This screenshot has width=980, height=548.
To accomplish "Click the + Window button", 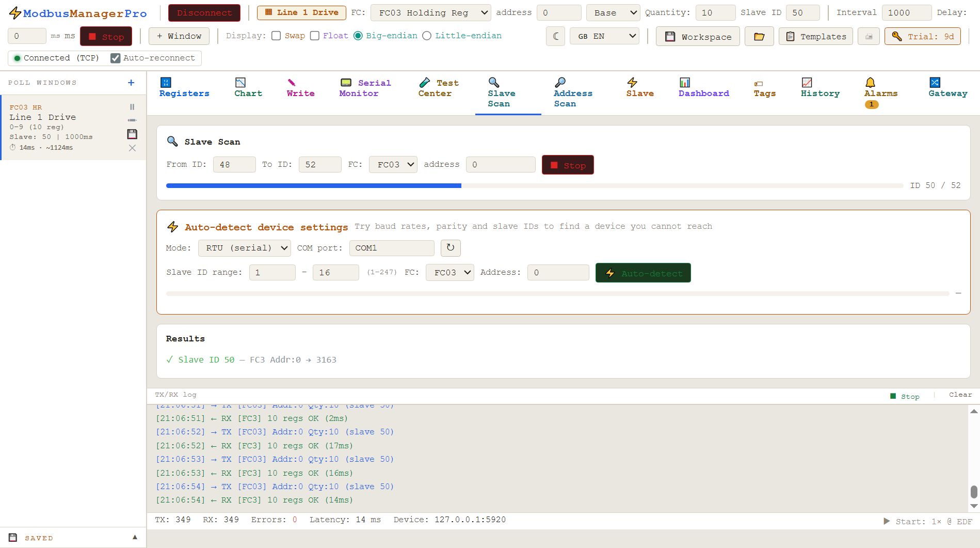I will click(x=179, y=36).
